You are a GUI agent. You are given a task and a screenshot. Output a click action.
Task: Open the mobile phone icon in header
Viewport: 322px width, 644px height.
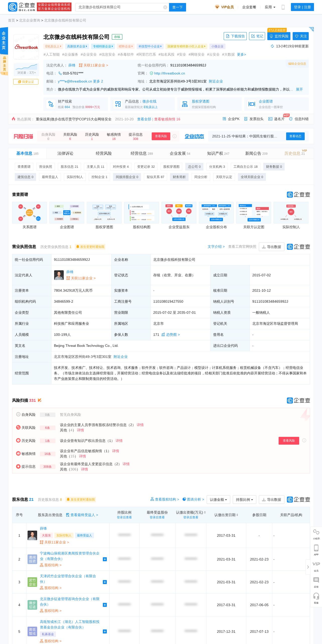pos(283,7)
